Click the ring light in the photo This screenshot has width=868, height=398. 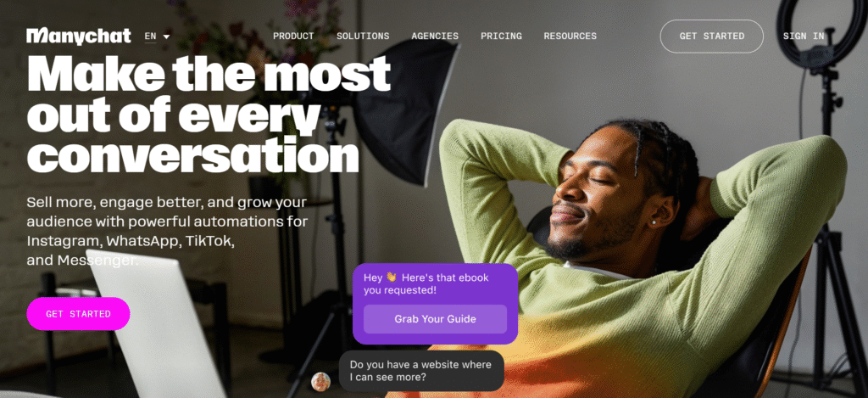(x=821, y=31)
